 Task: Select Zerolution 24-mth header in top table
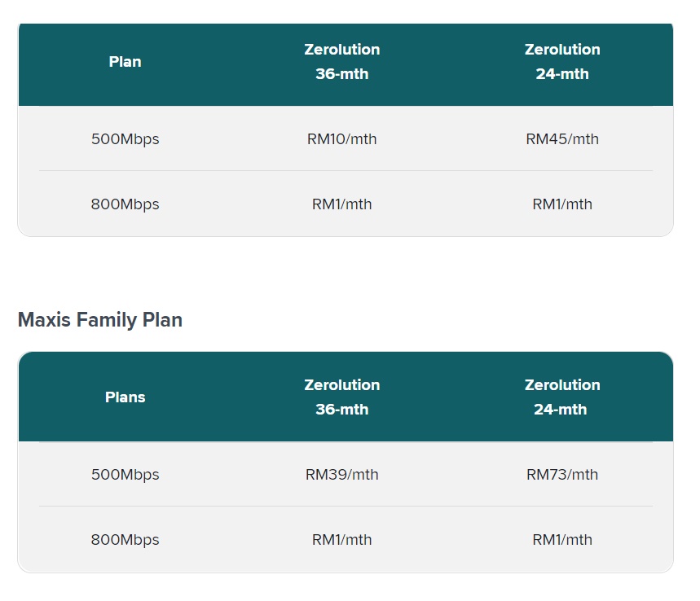tap(562, 62)
